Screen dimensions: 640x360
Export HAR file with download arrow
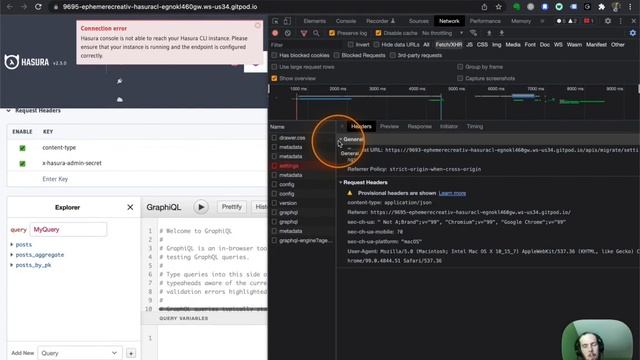[502, 33]
